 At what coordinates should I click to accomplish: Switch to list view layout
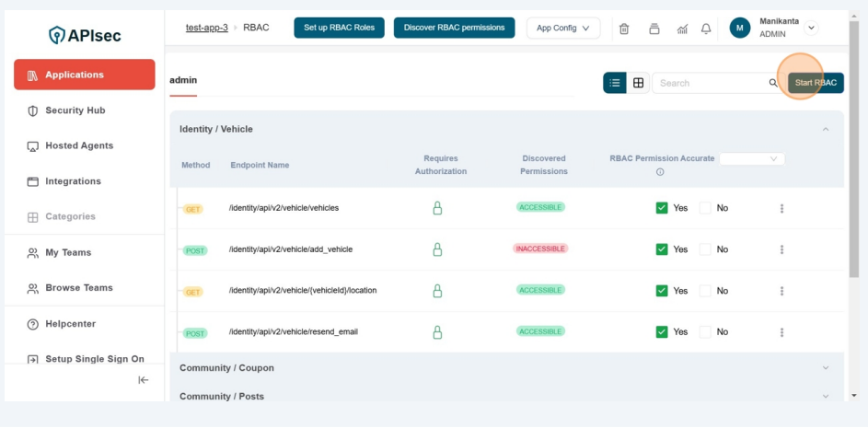click(x=614, y=83)
